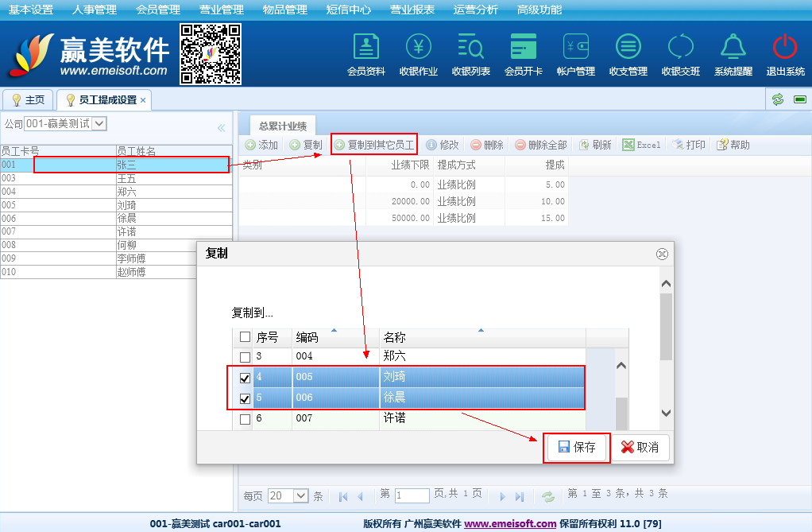Screen dimensions: 812x532
Task: Toggle the select-all checkbox in header
Action: point(245,337)
